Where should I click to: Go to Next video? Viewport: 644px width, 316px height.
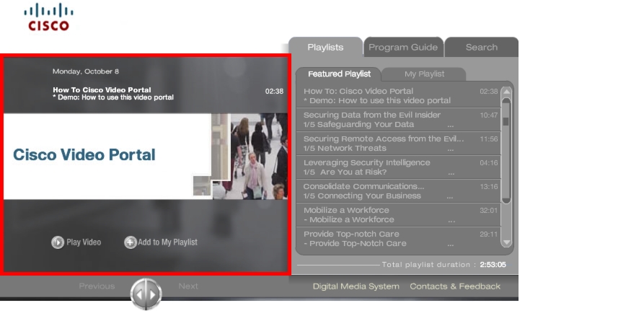(x=188, y=286)
